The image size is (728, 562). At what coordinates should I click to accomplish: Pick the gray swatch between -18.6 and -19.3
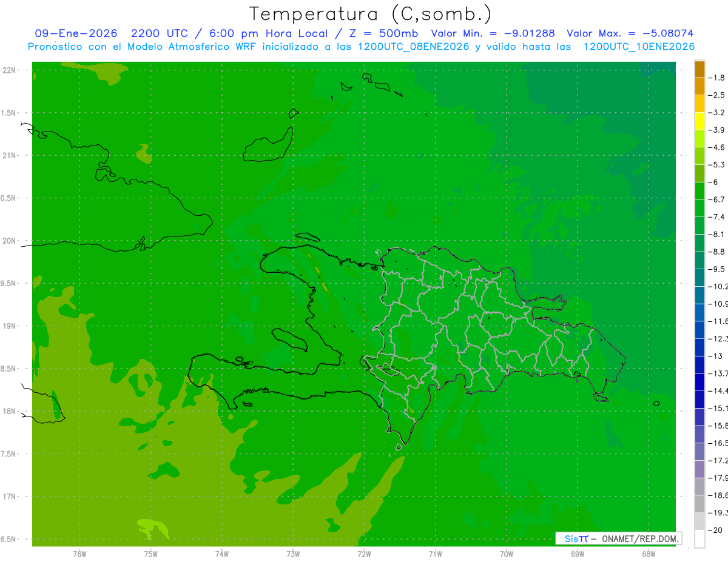(699, 504)
